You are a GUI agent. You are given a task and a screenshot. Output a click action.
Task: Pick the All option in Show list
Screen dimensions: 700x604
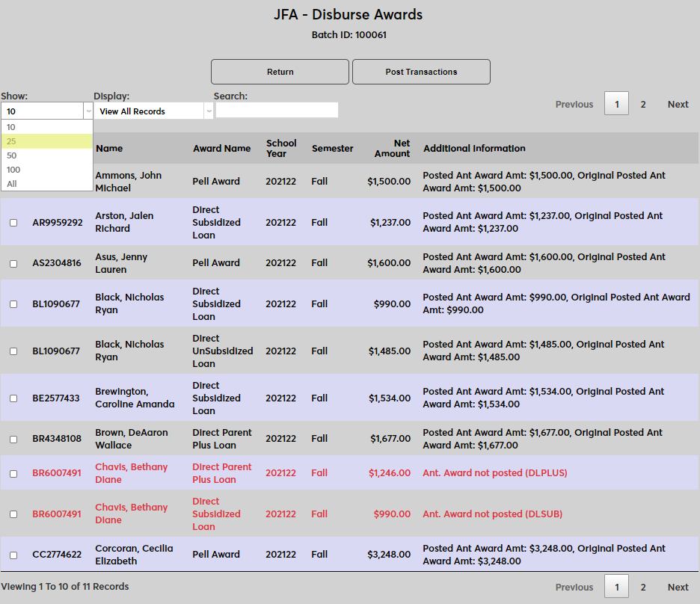coord(46,184)
